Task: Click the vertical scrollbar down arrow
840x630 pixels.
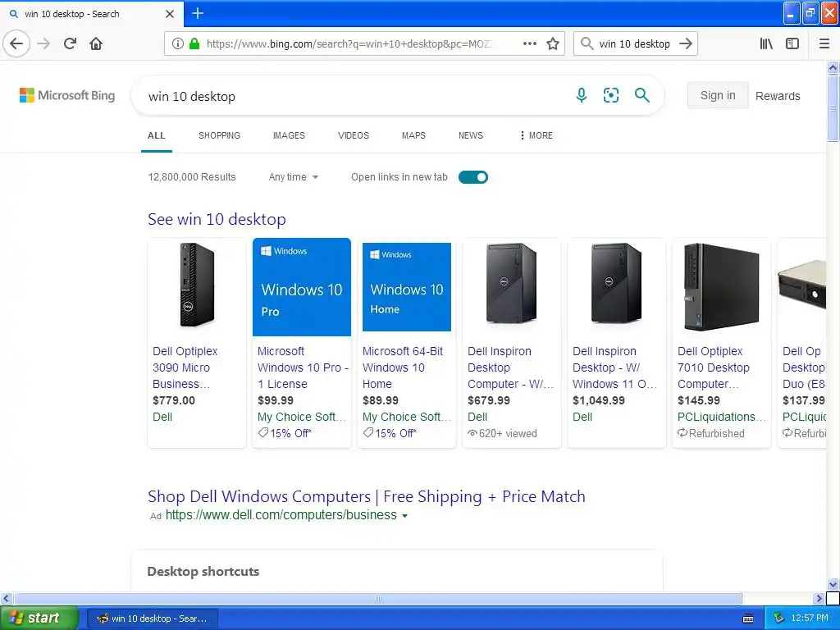Action: [833, 584]
